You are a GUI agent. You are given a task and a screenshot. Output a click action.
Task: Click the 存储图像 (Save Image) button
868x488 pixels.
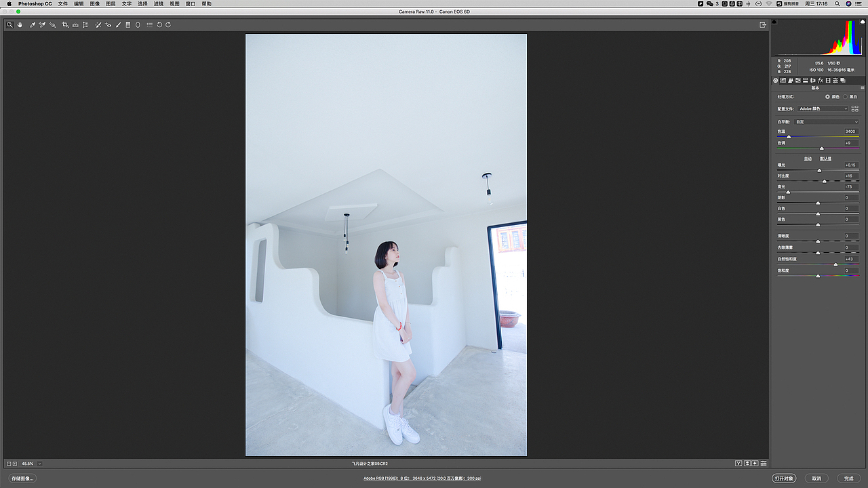point(22,479)
